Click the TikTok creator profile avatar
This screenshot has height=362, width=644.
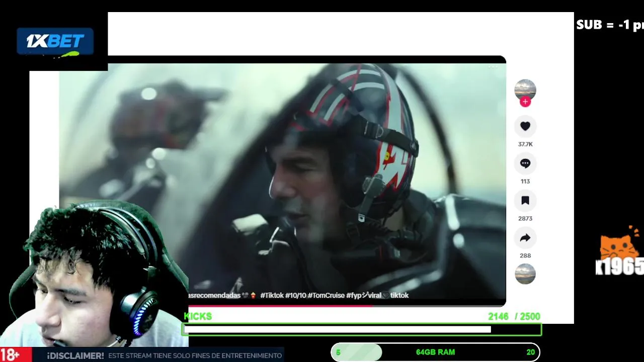[525, 89]
